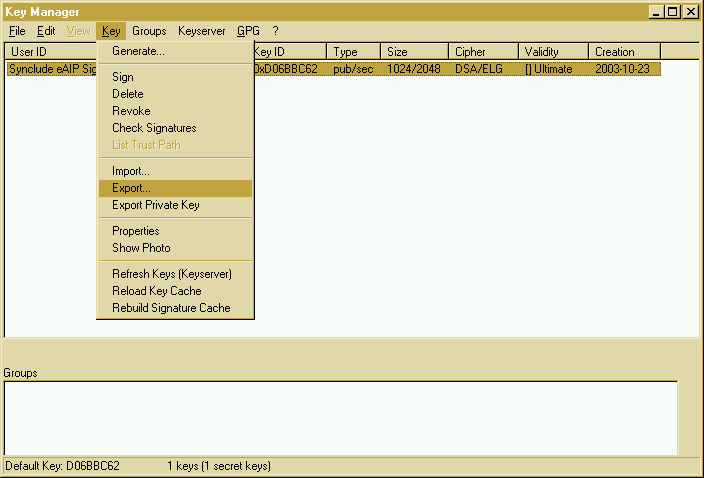The height and width of the screenshot is (478, 704).
Task: Click Import... in the Key menu
Action: (131, 171)
